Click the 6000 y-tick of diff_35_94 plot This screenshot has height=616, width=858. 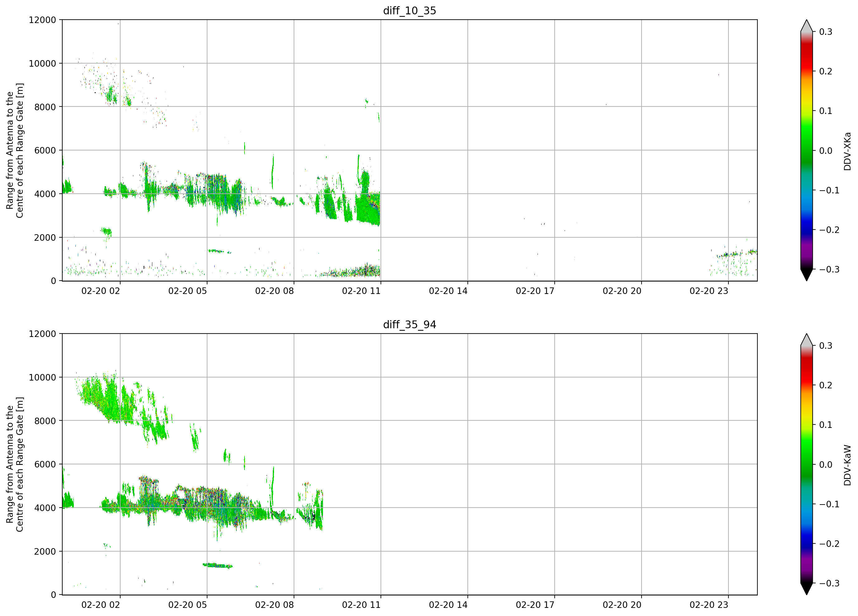[45, 465]
